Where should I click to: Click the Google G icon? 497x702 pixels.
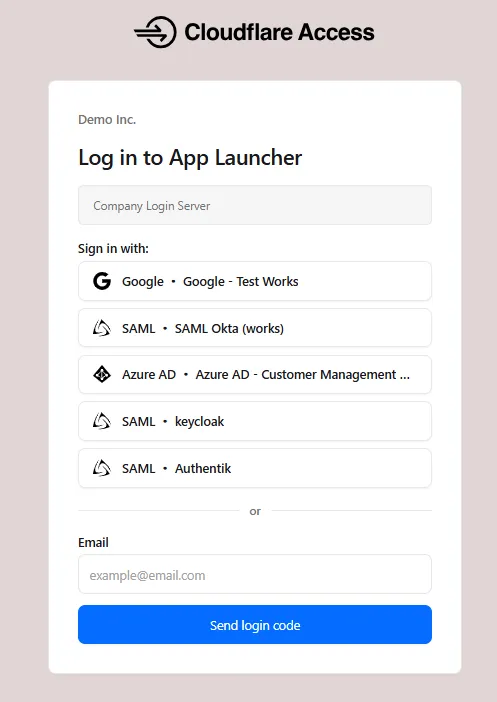click(102, 281)
